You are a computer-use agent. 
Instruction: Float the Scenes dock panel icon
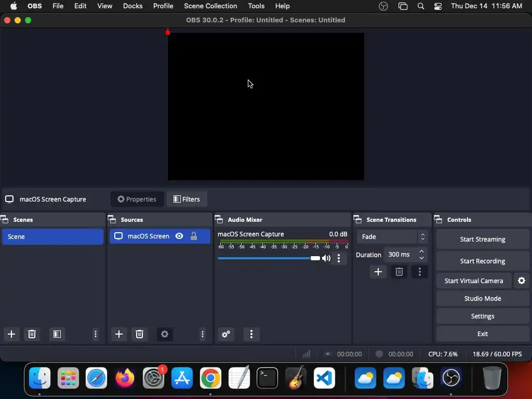tap(5, 220)
